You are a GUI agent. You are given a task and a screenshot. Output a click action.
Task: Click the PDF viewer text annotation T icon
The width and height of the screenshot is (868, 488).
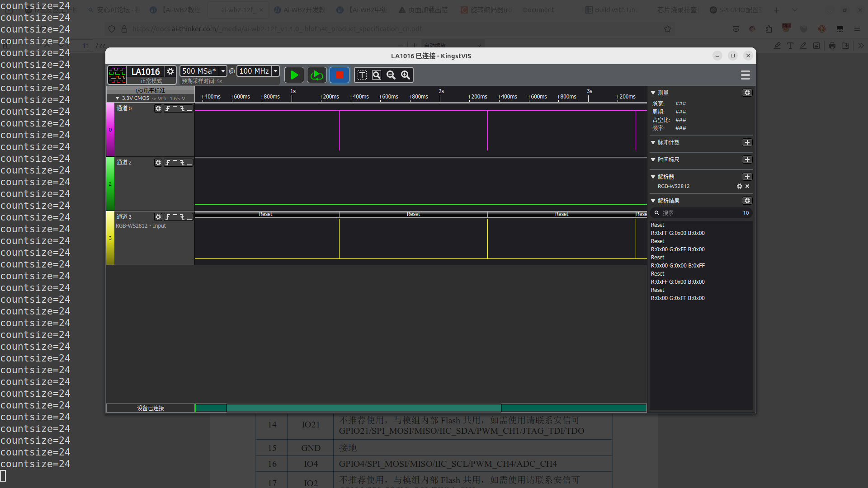(790, 46)
